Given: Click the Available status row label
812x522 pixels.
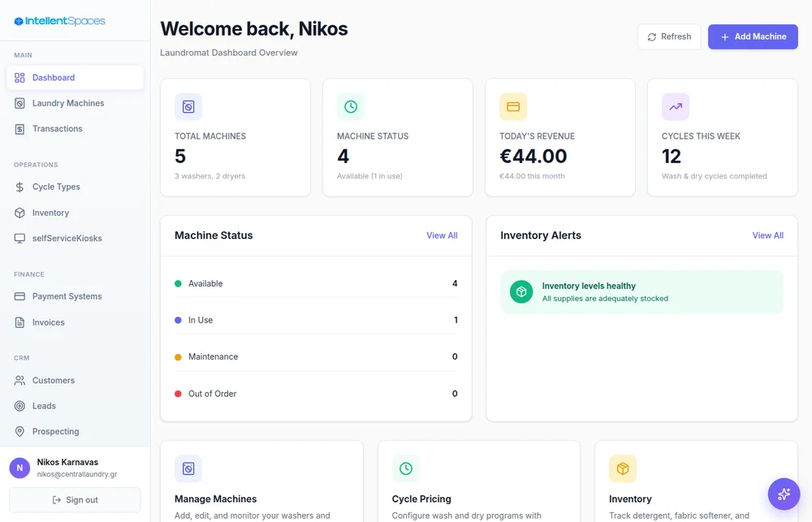Looking at the screenshot, I should pos(205,284).
